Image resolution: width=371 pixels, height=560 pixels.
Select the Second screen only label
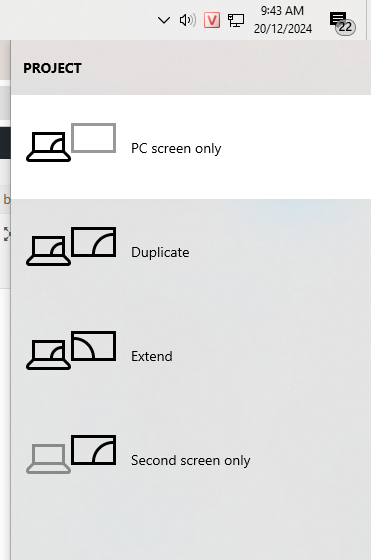tap(191, 460)
